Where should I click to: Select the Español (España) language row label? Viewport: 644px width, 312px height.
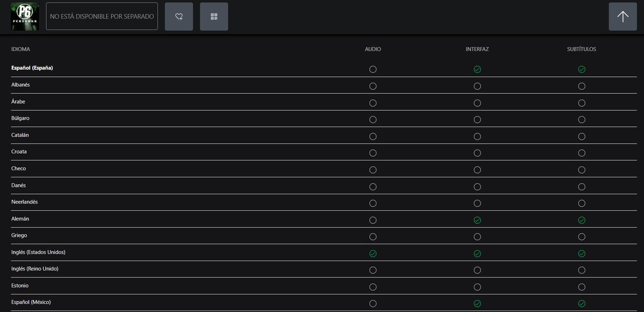32,68
